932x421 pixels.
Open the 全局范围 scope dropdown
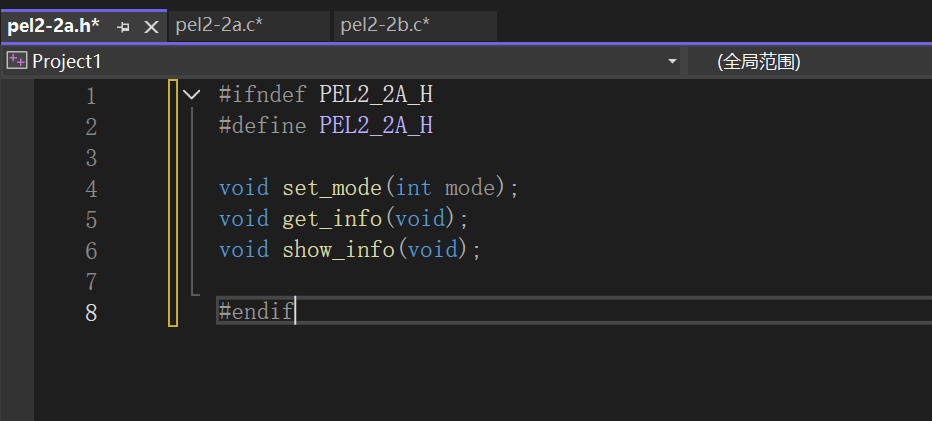click(x=758, y=62)
